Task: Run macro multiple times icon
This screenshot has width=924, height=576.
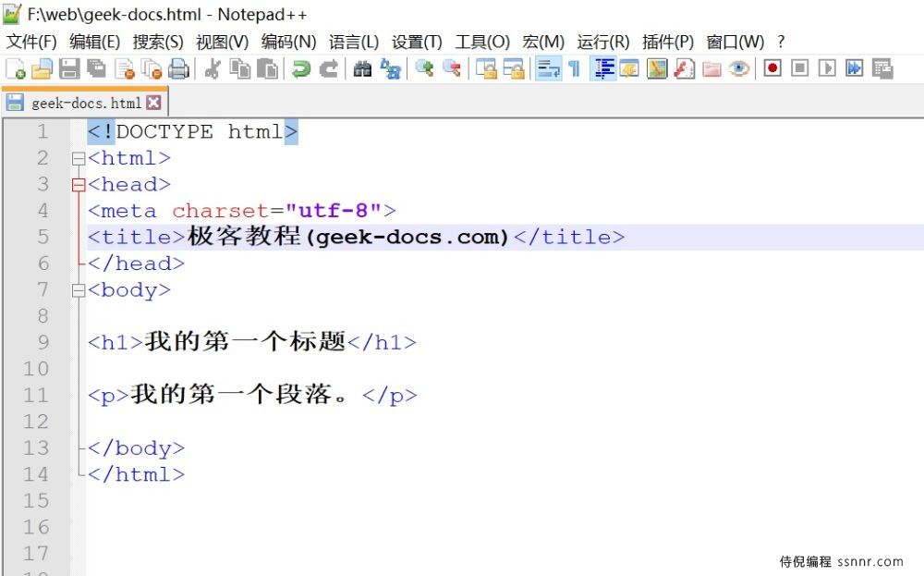Action: coord(855,68)
